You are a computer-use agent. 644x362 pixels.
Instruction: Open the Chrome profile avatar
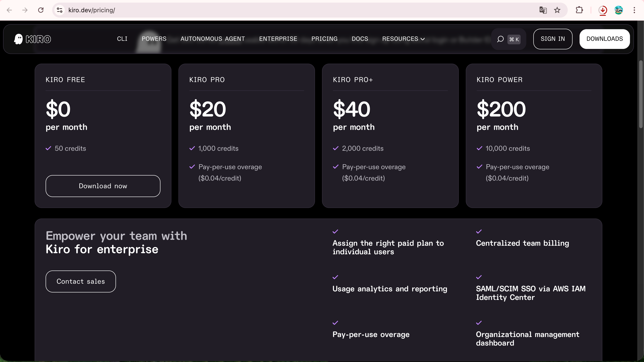tap(619, 10)
